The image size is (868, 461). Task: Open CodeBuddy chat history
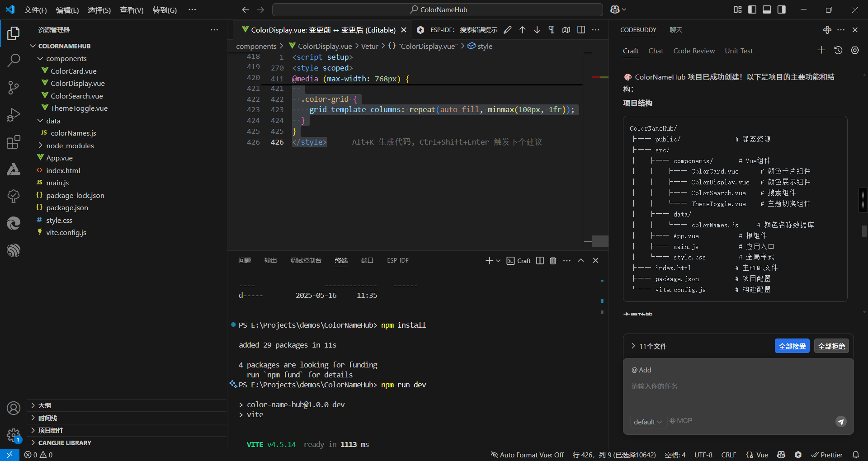pos(838,50)
